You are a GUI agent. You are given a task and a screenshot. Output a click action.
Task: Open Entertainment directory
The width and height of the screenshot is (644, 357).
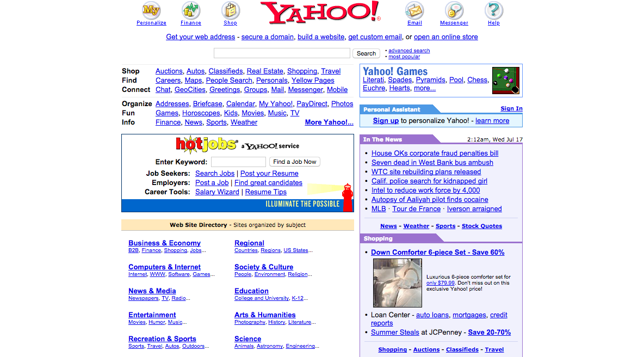[152, 315]
